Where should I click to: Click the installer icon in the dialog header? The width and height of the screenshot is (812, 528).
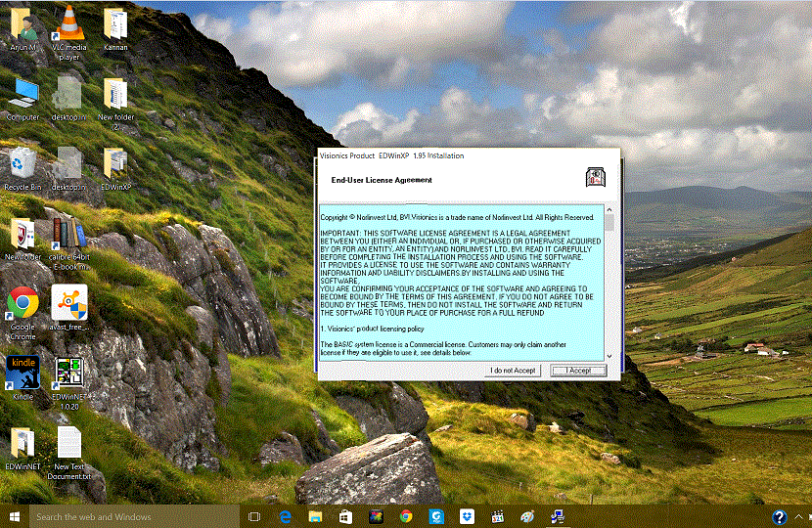pyautogui.click(x=596, y=177)
